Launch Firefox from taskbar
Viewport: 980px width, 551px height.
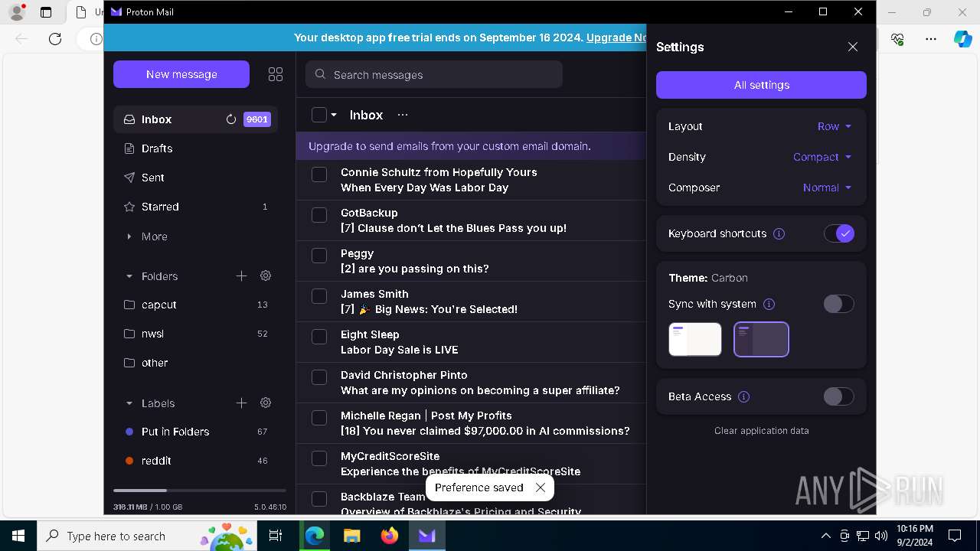click(x=389, y=536)
